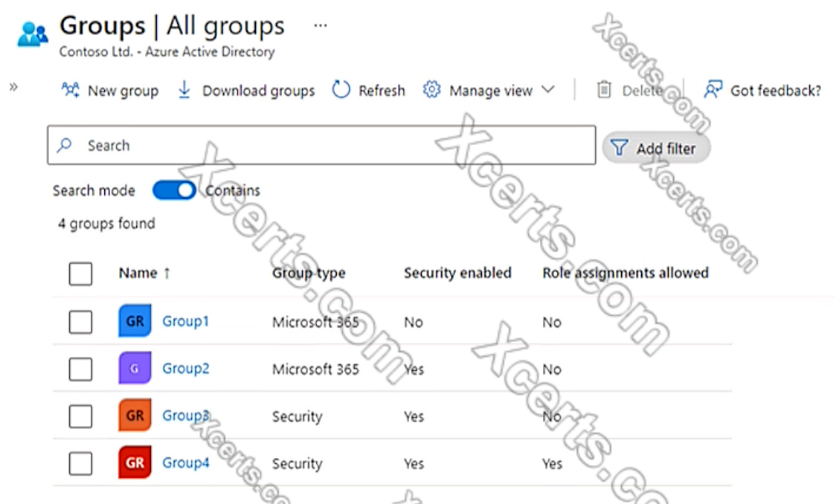The image size is (839, 504).
Task: Select the Group2 row checkbox
Action: click(x=80, y=369)
